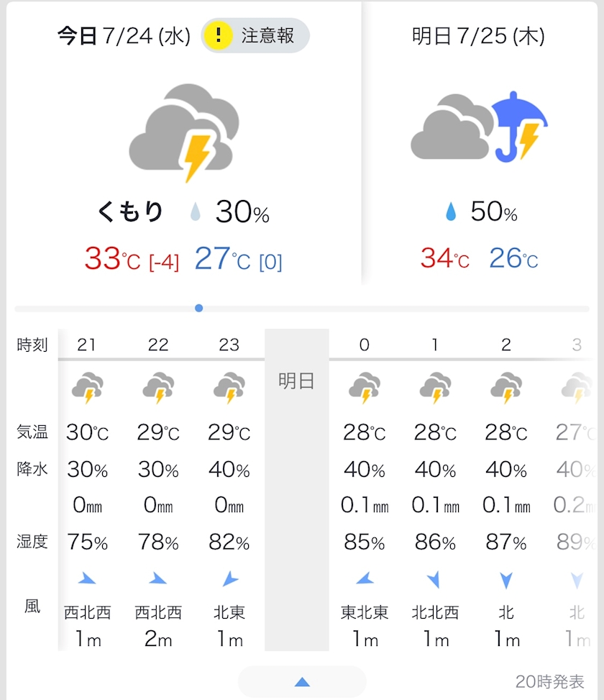The height and width of the screenshot is (700, 604).
Task: Click the 0 o'clock weather icon
Action: click(x=364, y=388)
